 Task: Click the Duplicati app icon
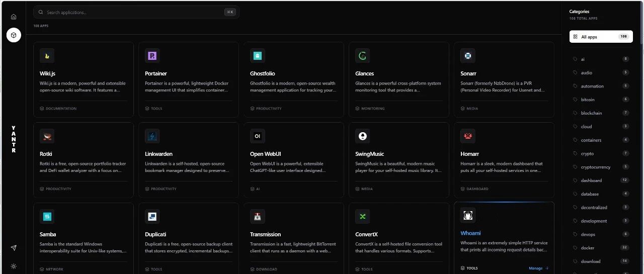tap(152, 216)
